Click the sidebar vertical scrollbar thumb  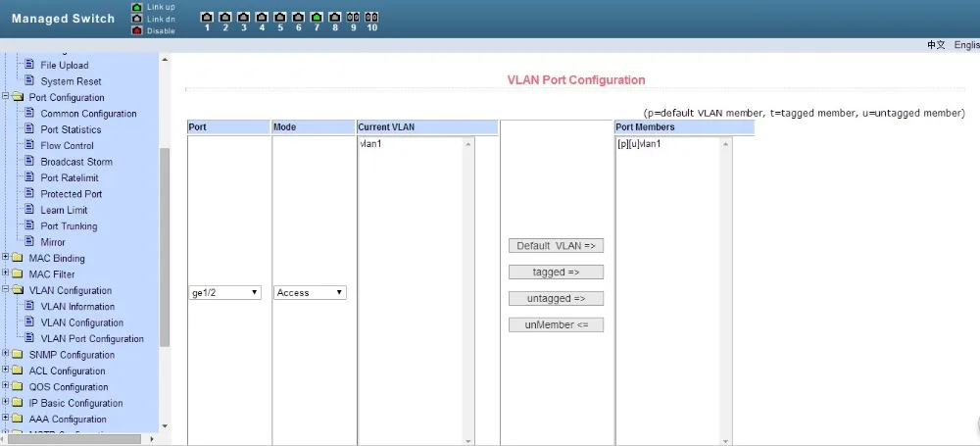coord(165,247)
